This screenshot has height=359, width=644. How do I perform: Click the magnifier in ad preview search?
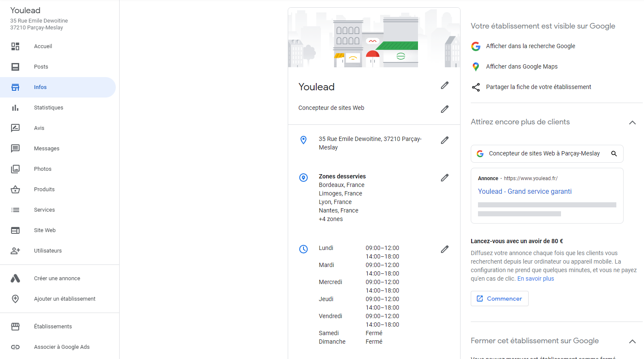[614, 154]
